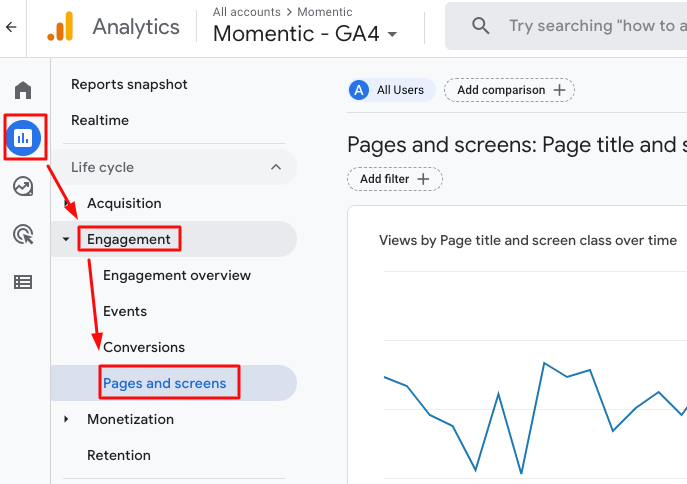Click the Pages and screens report title
This screenshot has height=484, width=687.
coord(517,145)
